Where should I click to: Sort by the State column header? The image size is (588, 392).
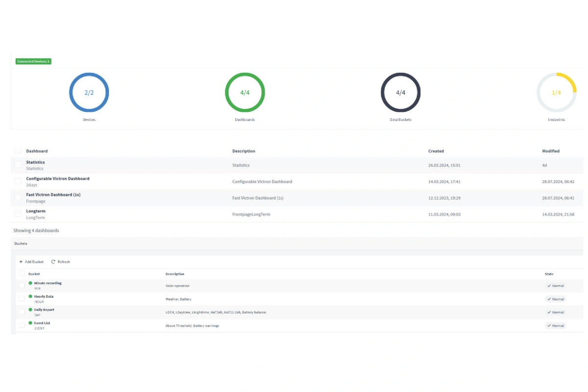[549, 274]
